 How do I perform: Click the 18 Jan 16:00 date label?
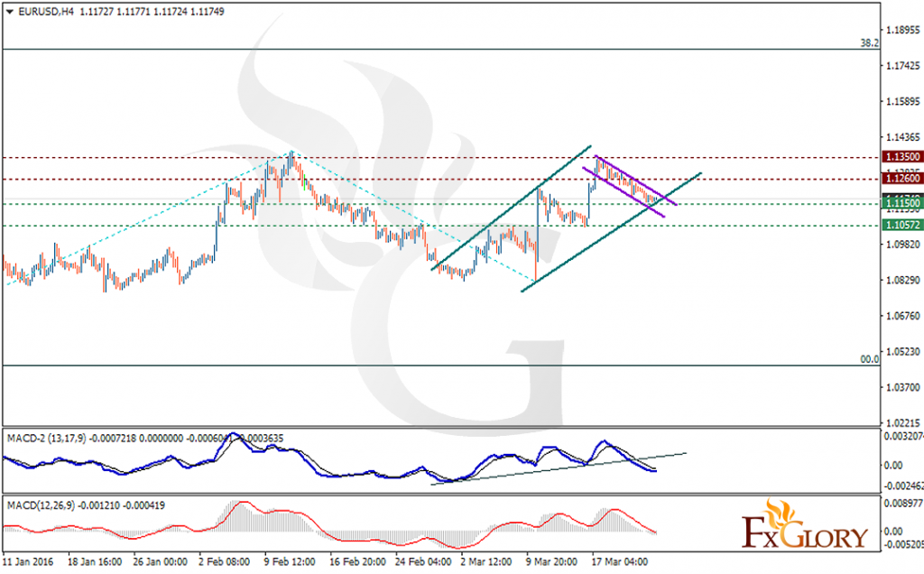(x=95, y=561)
